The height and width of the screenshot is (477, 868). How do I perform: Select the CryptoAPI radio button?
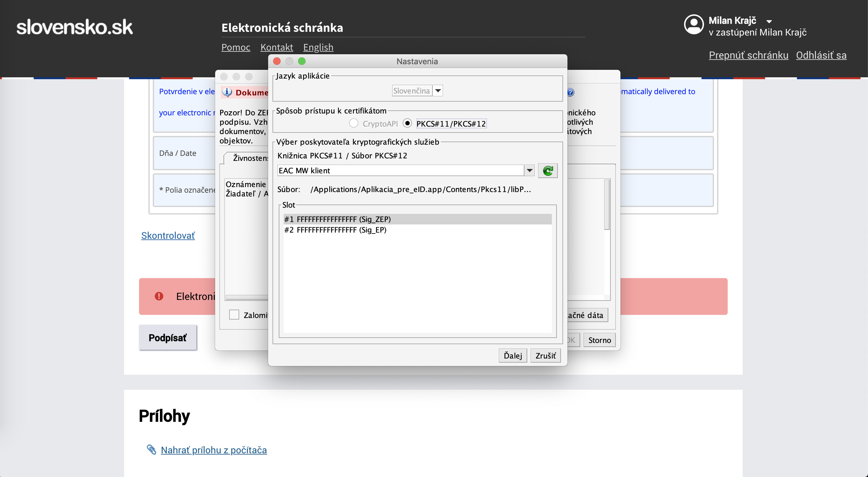click(354, 123)
